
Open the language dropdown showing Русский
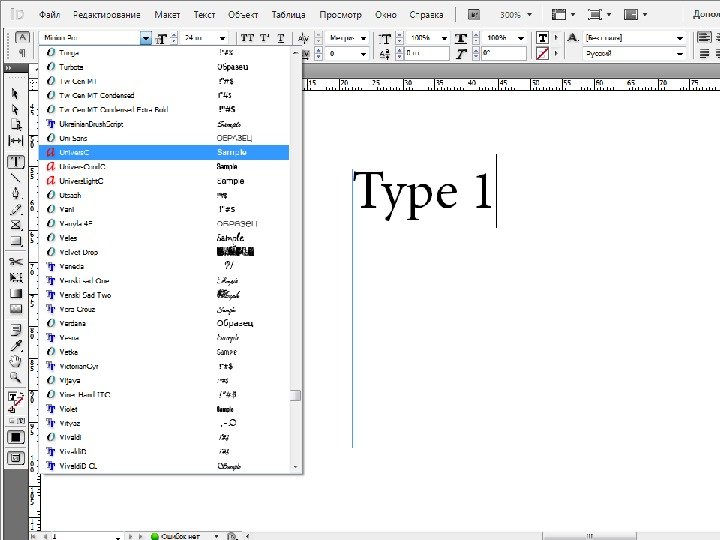point(679,52)
